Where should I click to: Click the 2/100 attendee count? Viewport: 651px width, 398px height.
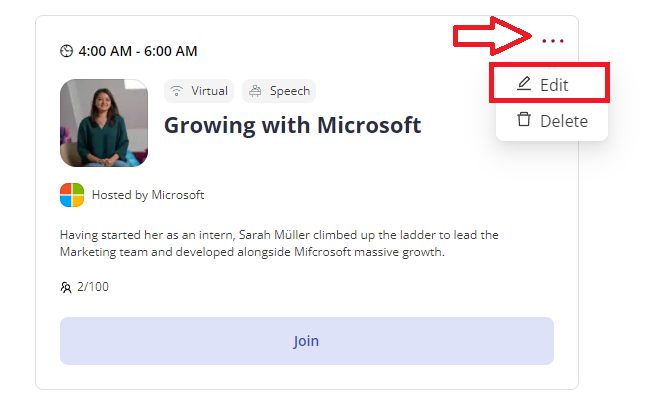point(93,287)
